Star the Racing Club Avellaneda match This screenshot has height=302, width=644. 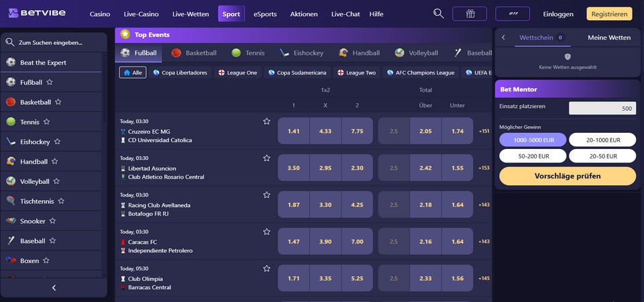point(266,195)
